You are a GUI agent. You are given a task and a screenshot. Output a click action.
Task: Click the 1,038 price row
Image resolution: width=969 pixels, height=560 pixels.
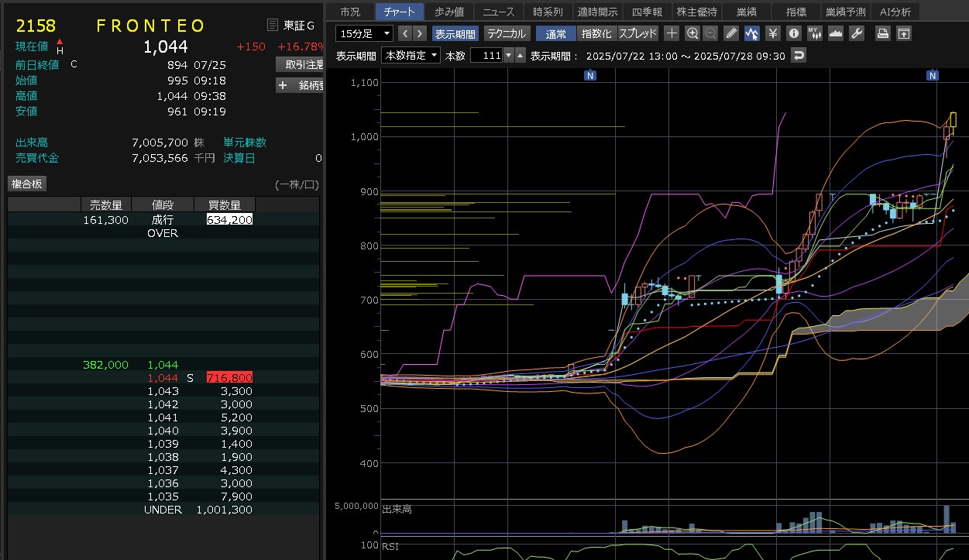[x=163, y=457]
